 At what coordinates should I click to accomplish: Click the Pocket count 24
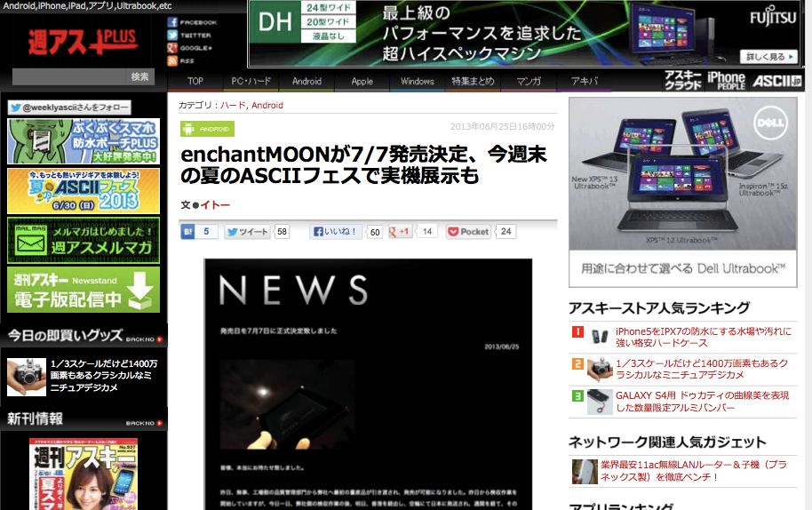click(506, 231)
